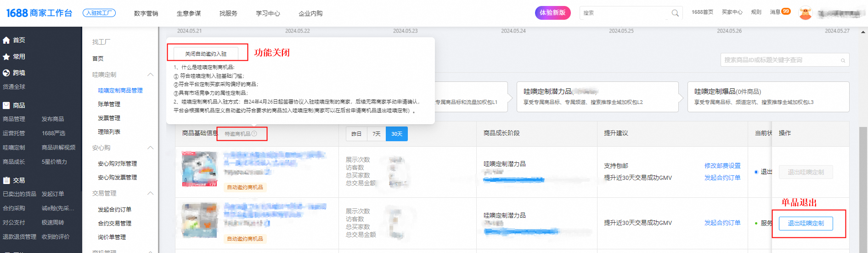Open the user avatar icon
This screenshot has width=868, height=253.
click(805, 13)
